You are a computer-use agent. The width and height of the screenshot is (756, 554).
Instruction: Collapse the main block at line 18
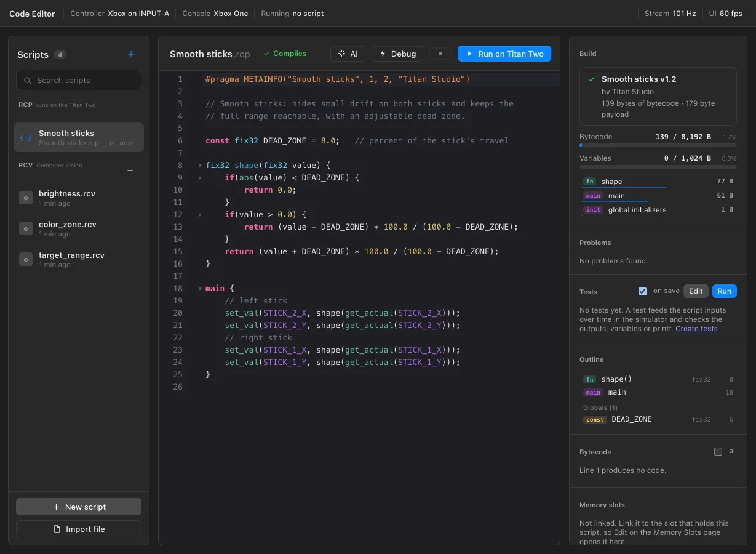pos(199,289)
